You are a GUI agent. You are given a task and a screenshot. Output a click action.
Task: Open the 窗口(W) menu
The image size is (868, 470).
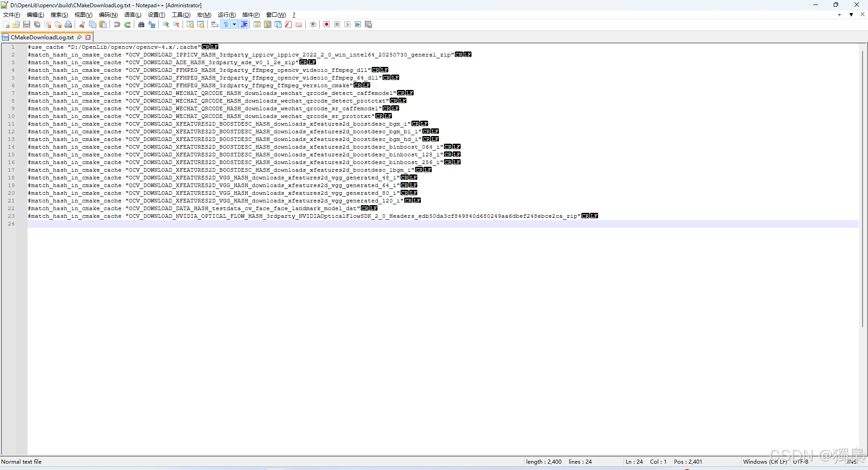tap(276, 15)
